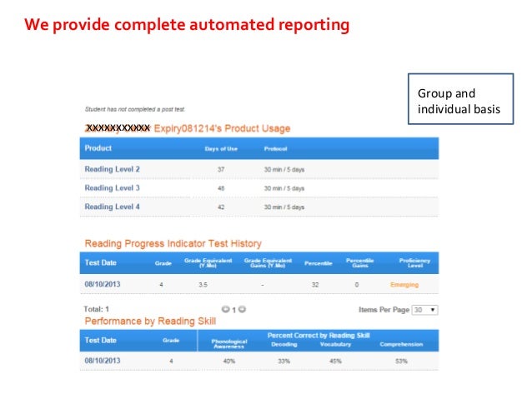Click the slide title 'We provide complete automated reporting'
The width and height of the screenshot is (532, 399).
pyautogui.click(x=187, y=25)
